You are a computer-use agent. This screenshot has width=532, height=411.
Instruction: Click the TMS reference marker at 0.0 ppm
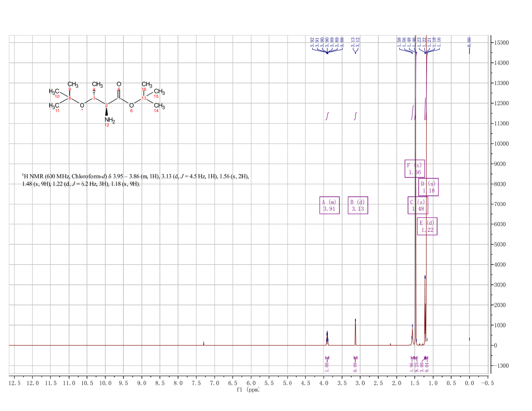[469, 339]
